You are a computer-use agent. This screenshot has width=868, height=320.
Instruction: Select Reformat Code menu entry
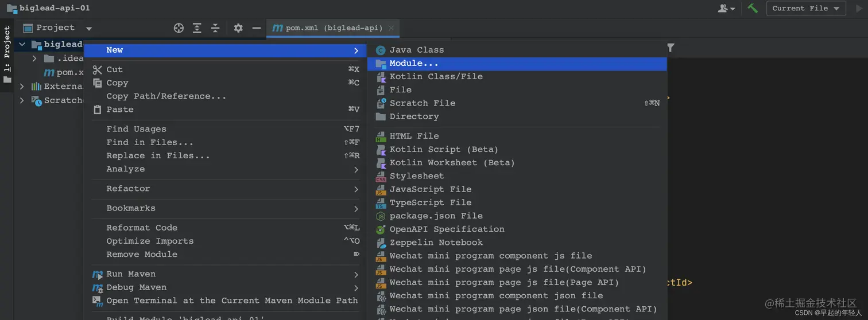225,228
